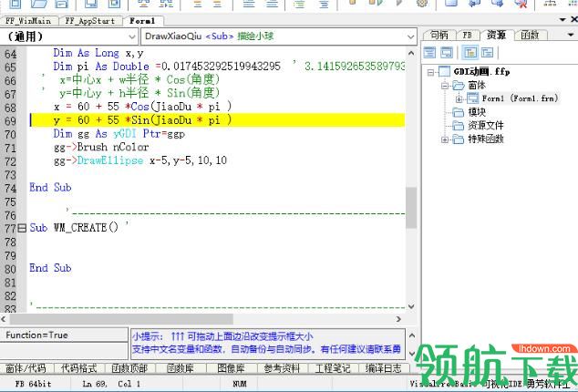This screenshot has width=578, height=392.
Task: Expand the Form1 (Form1.frm) node
Action: coord(459,99)
